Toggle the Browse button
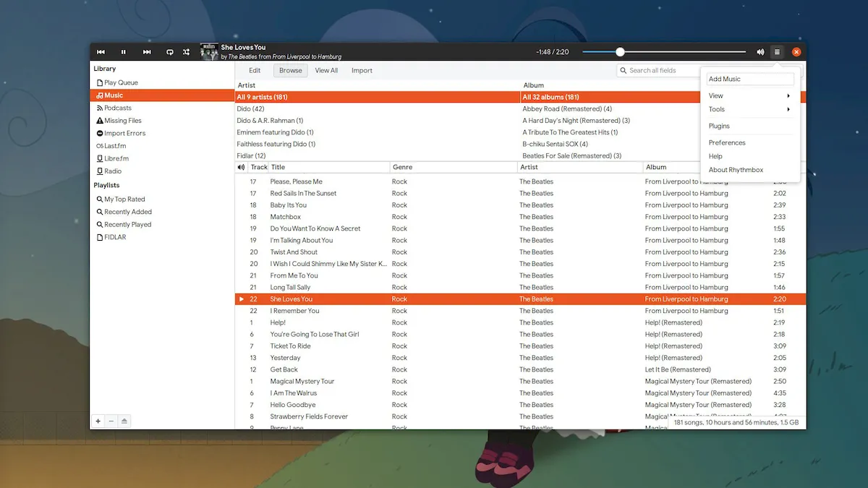The width and height of the screenshot is (868, 488). click(x=291, y=70)
